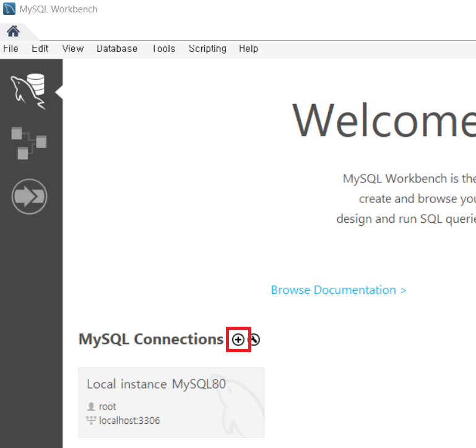Open manage connections wrench icon
This screenshot has height=448, width=476.
point(254,339)
